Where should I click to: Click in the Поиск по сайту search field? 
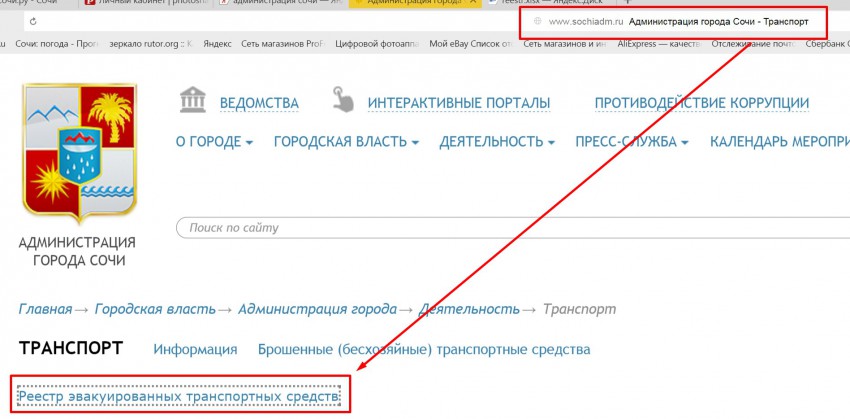[500, 228]
